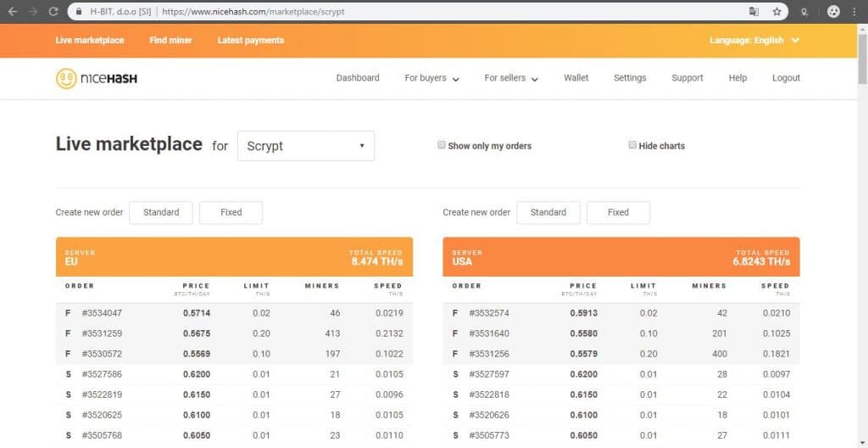Viewport: 868px width, 448px height.
Task: Create Standard order for USA server
Action: (548, 212)
